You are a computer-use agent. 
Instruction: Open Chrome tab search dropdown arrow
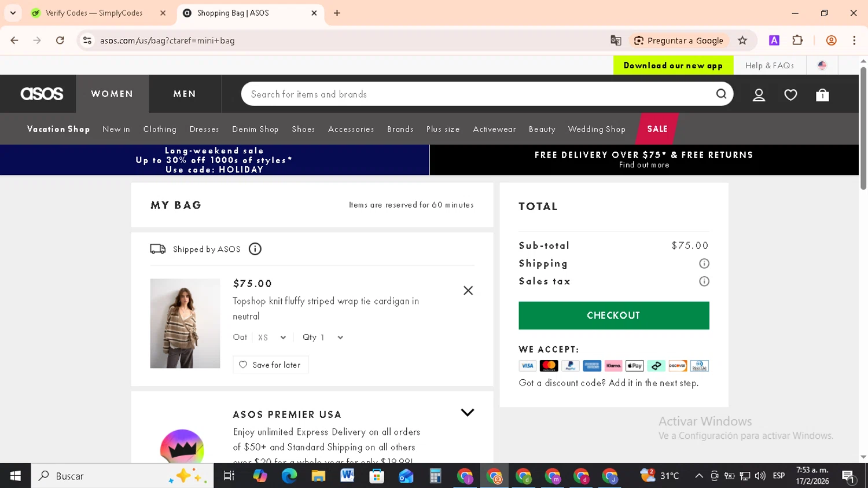[x=13, y=13]
